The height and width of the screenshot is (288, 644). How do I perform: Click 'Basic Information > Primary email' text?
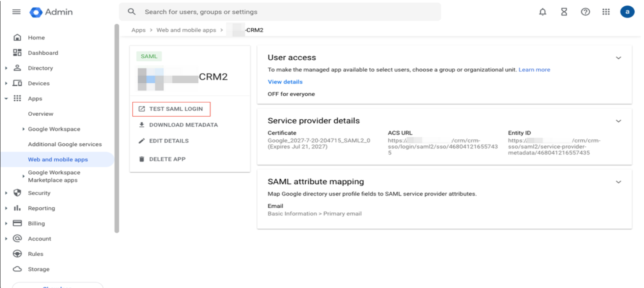314,213
